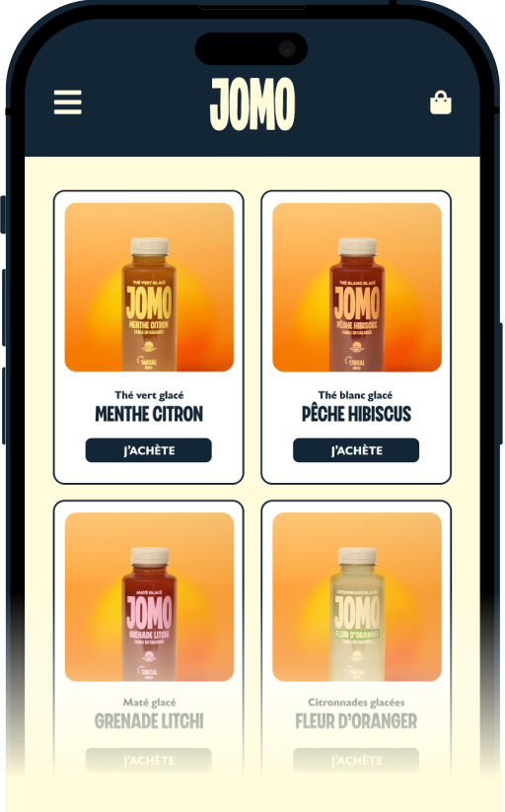Click the 'Citronnades glacées' category label
The width and height of the screenshot is (505, 812).
[x=356, y=703]
